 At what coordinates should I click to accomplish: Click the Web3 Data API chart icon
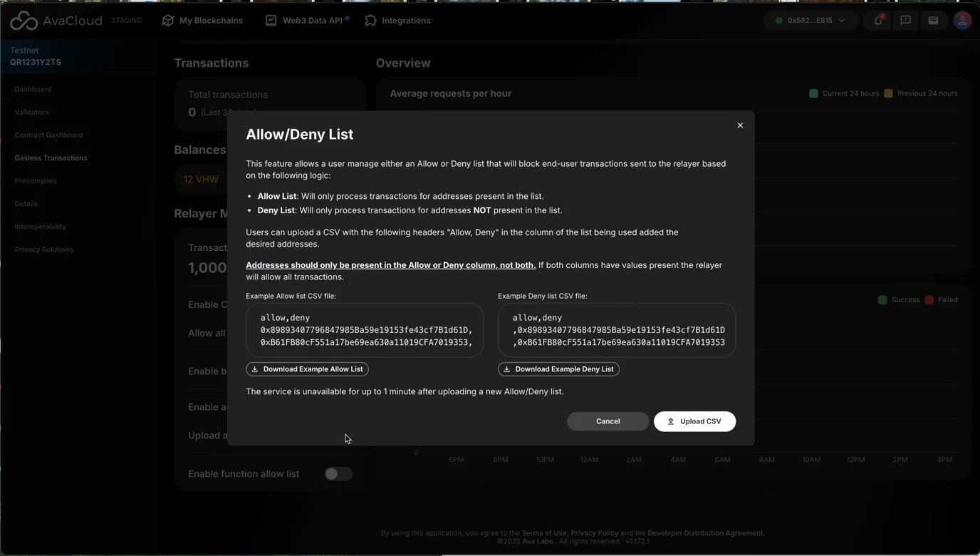click(271, 21)
